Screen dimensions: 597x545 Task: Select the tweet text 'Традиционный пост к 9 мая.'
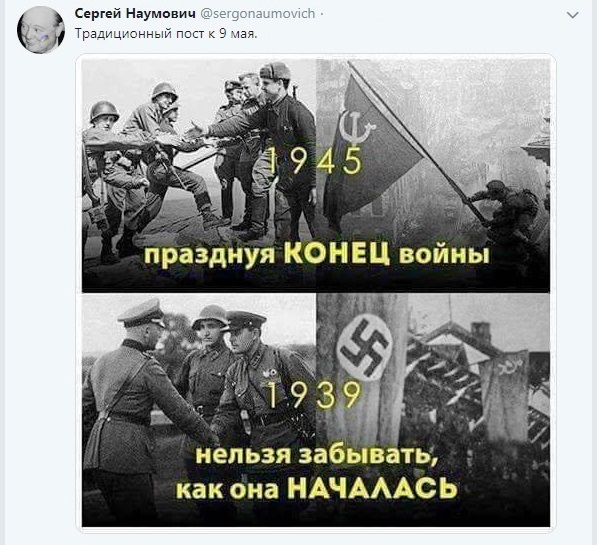(x=166, y=34)
